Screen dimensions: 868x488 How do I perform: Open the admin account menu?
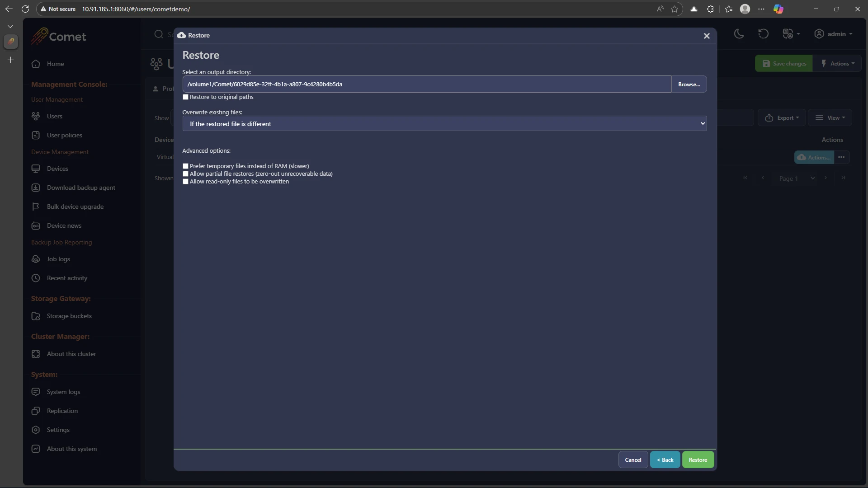(x=833, y=34)
